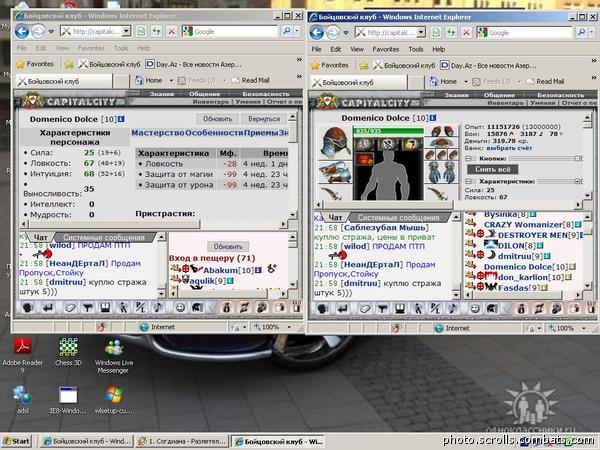Collapse the Характеристики section in right window
This screenshot has height=450, width=600.
pos(469,181)
